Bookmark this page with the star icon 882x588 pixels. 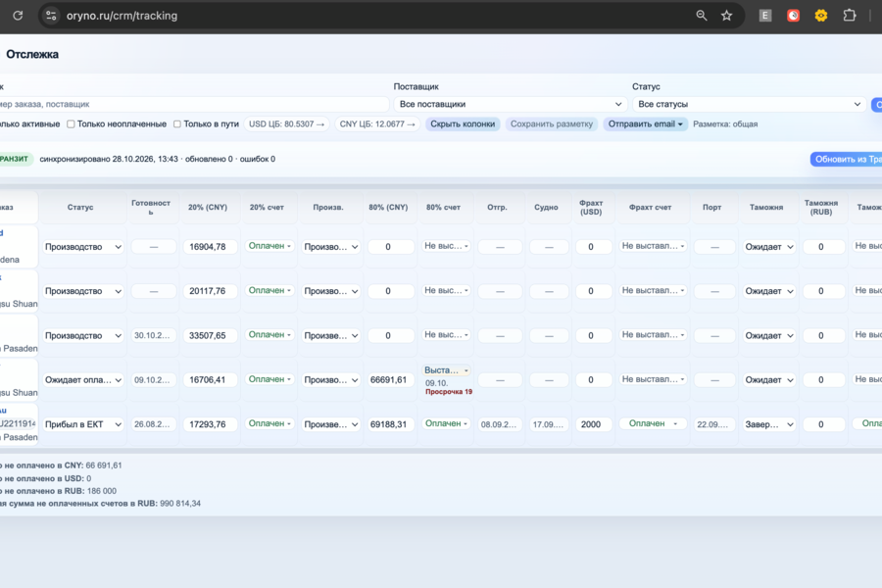pos(727,16)
